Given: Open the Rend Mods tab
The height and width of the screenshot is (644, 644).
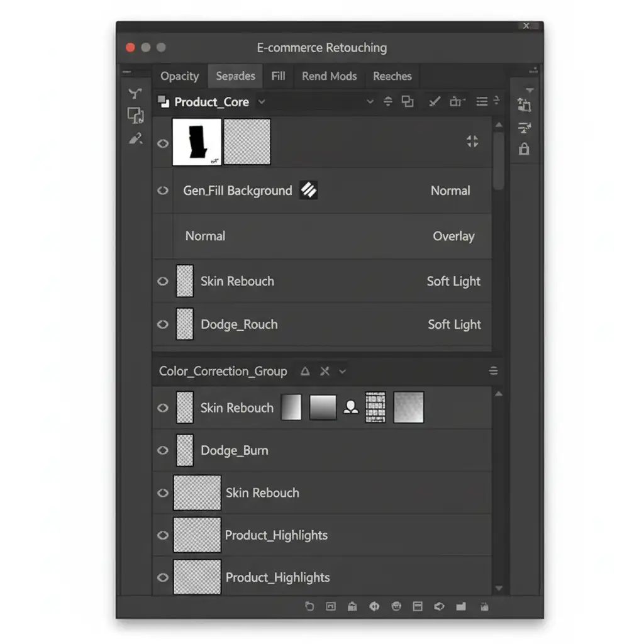Looking at the screenshot, I should click(329, 76).
